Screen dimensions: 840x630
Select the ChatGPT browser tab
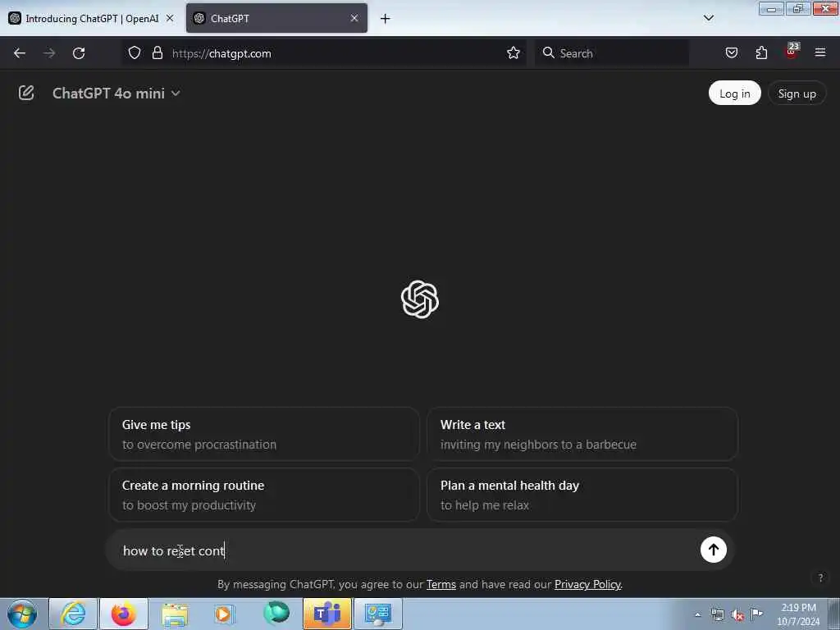[x=276, y=18]
